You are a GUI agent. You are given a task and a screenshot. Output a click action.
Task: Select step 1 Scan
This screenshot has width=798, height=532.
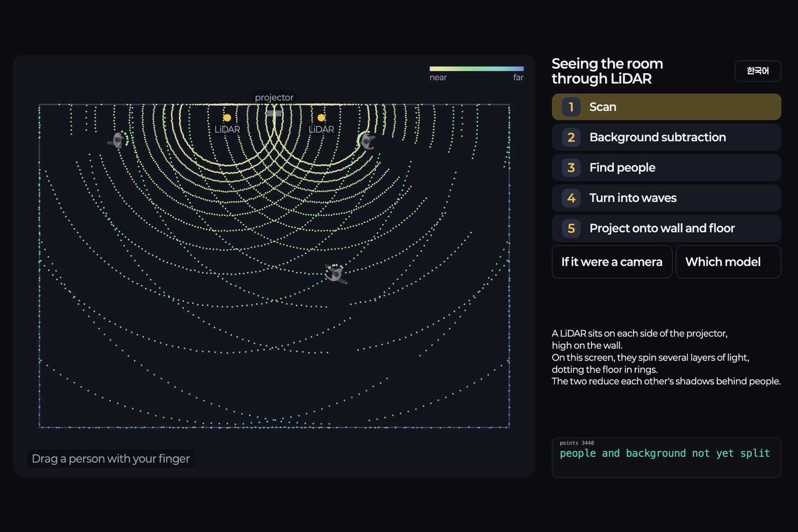tap(666, 107)
